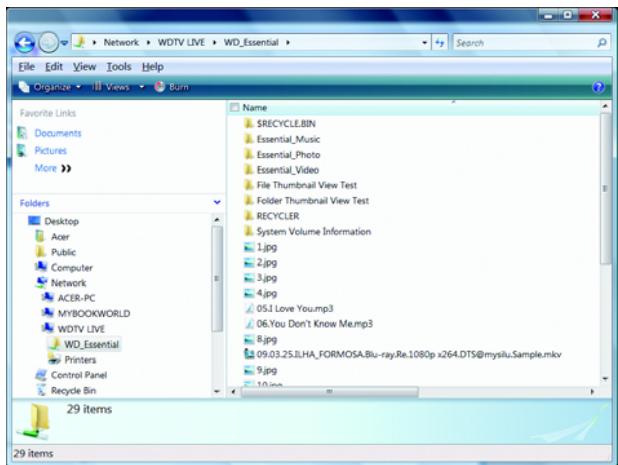
Task: Click the file list horizontal scrollbar thumb
Action: pyautogui.click(x=329, y=392)
